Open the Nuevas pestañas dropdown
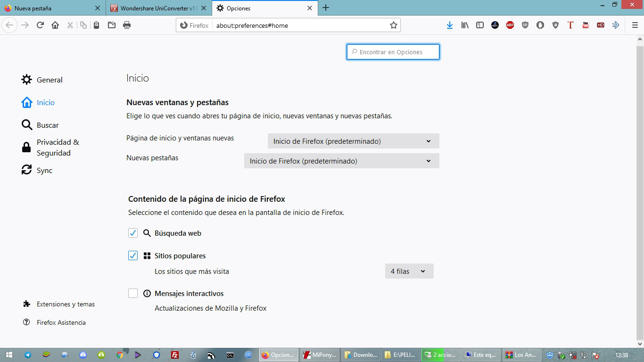 [x=341, y=161]
